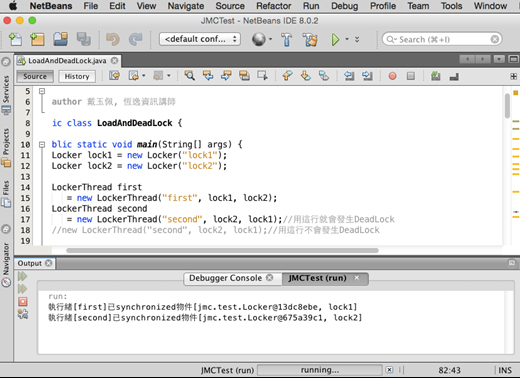Open dropdown arrow beside Forward icon

tap(144, 76)
